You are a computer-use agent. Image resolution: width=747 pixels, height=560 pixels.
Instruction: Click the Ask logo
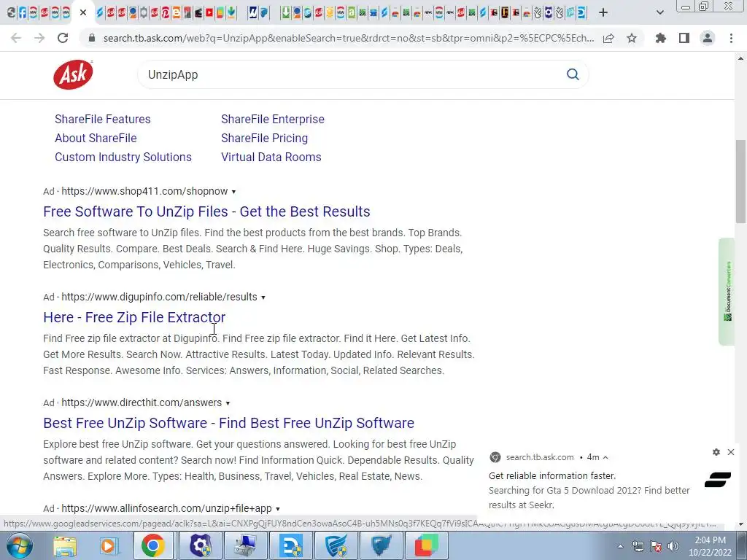pos(73,75)
